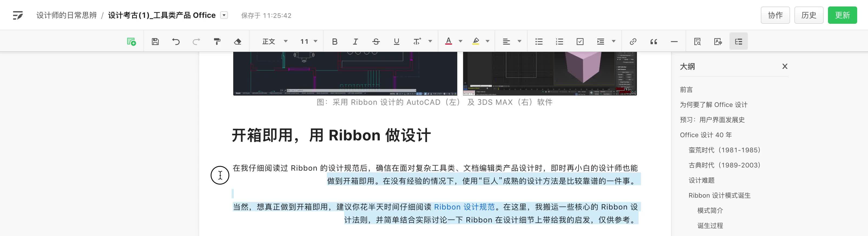The image size is (868, 236).
Task: Jump to 设计难题 in outline
Action: click(x=702, y=180)
